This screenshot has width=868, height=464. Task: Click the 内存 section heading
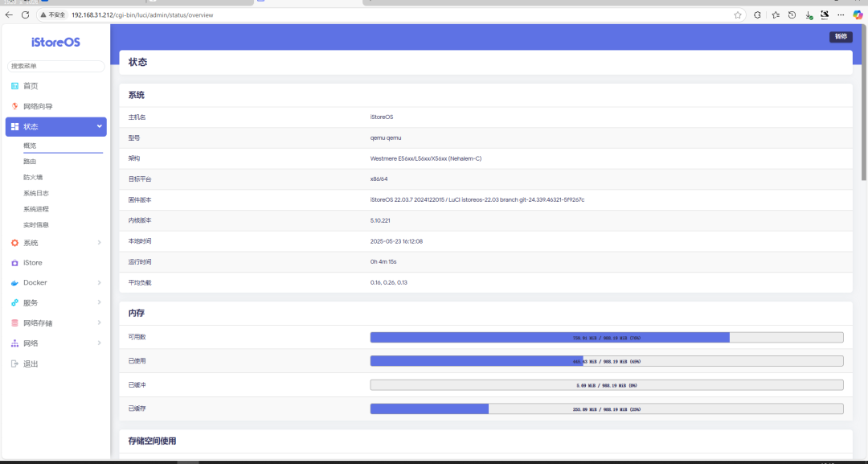coord(136,314)
